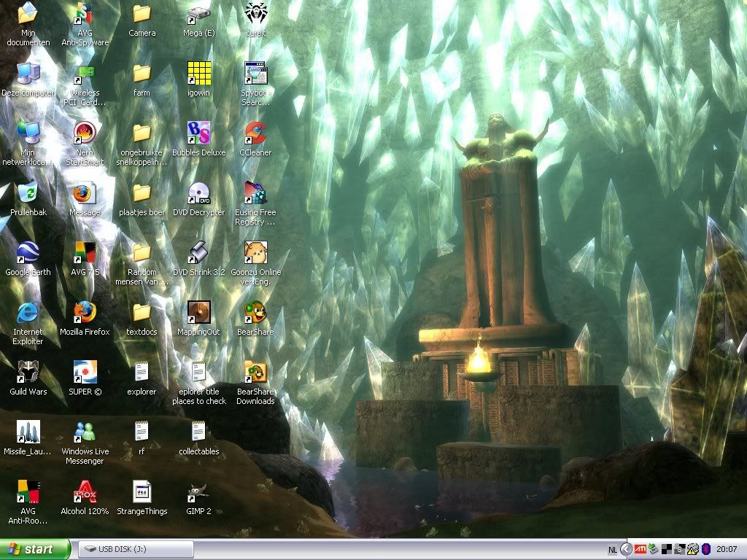Image resolution: width=747 pixels, height=560 pixels.
Task: Click the Safely Remove Hardware tray icon
Action: (x=654, y=550)
